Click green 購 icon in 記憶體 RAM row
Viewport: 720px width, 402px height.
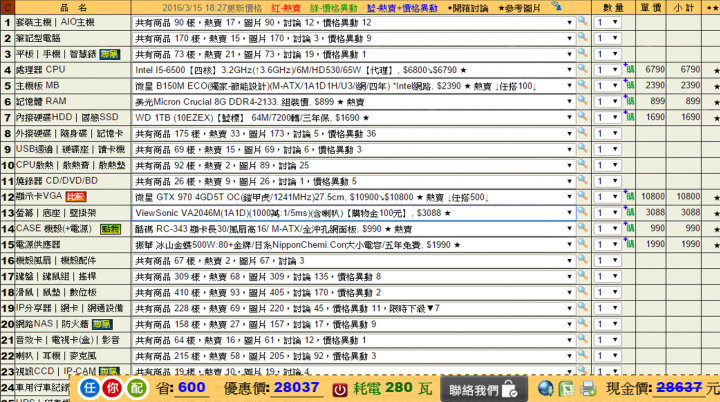pos(629,101)
